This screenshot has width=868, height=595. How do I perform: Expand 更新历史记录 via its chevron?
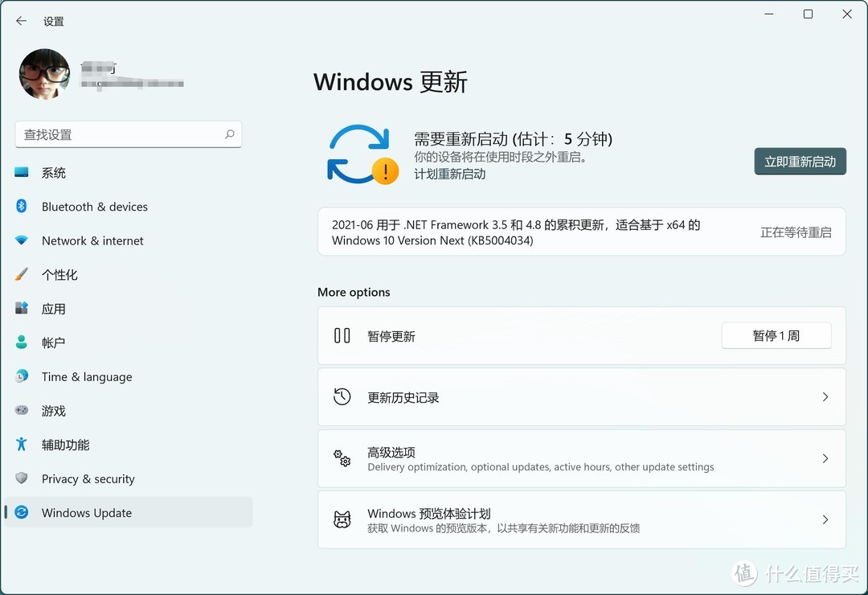[825, 396]
